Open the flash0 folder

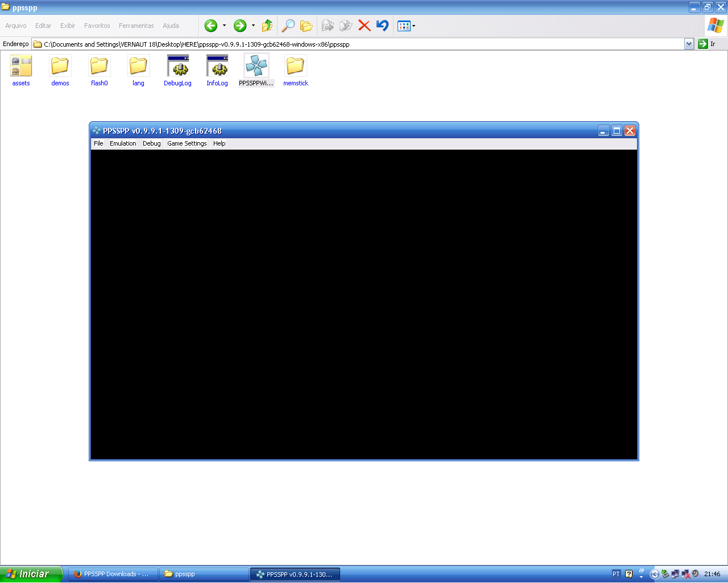pos(99,67)
